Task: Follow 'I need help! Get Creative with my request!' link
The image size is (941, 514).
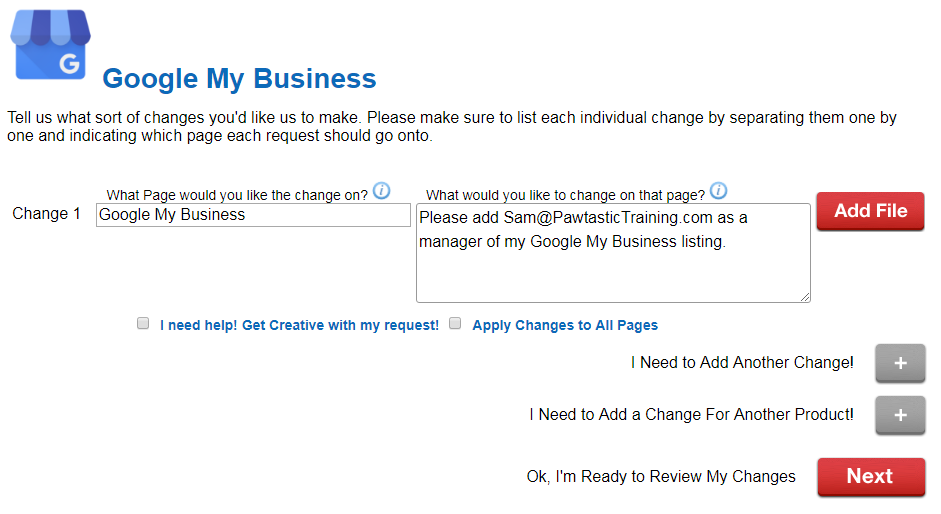Action: pyautogui.click(x=299, y=325)
